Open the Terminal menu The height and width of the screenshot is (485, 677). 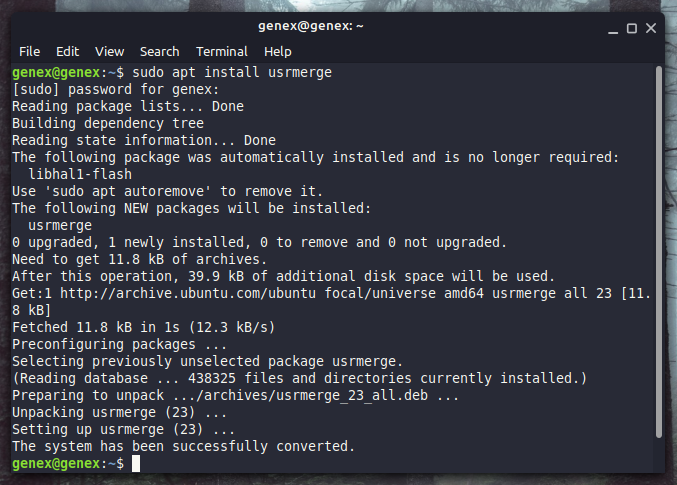point(222,52)
